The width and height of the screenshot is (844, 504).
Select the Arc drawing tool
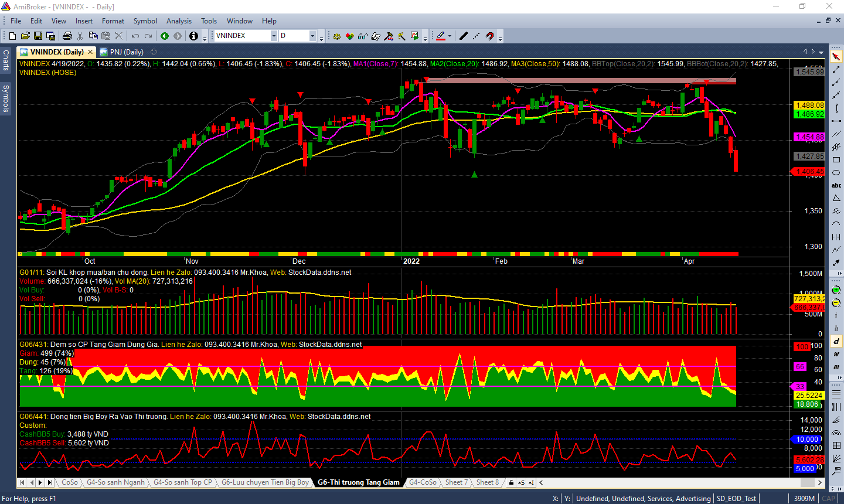click(x=836, y=223)
